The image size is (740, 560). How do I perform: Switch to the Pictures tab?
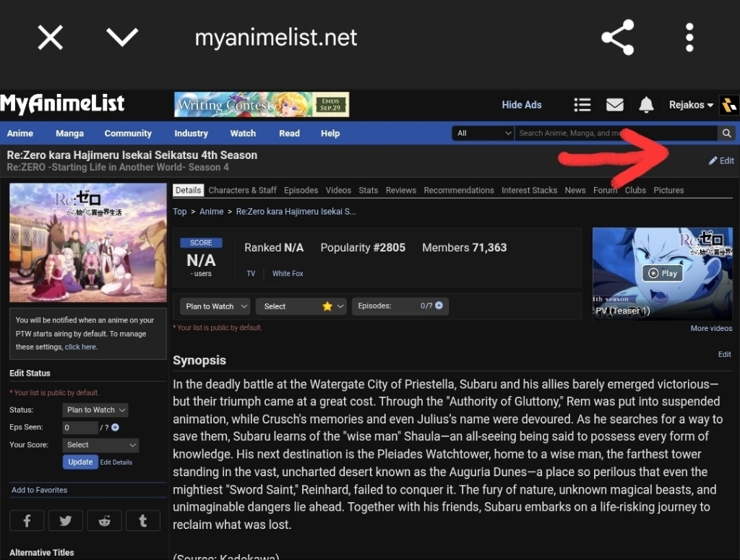(668, 190)
